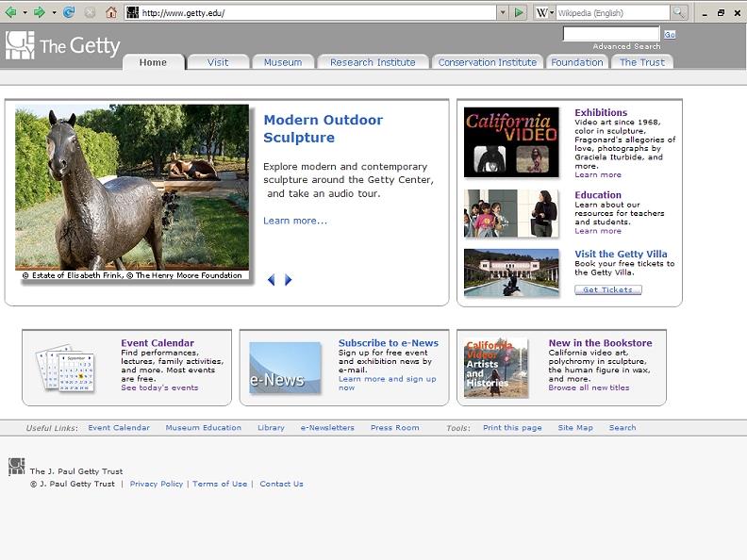Click the J. Paul Getty Trust footer logo
Viewport: 747px width, 560px height.
click(x=16, y=467)
